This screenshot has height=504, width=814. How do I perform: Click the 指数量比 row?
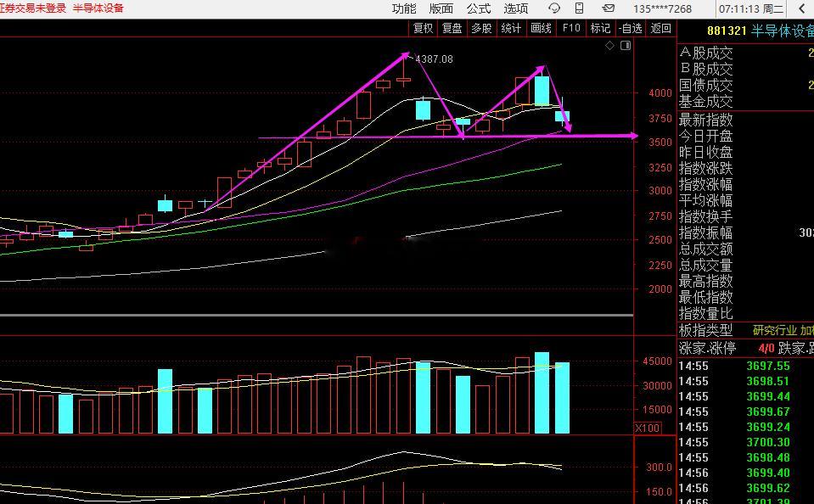(745, 313)
